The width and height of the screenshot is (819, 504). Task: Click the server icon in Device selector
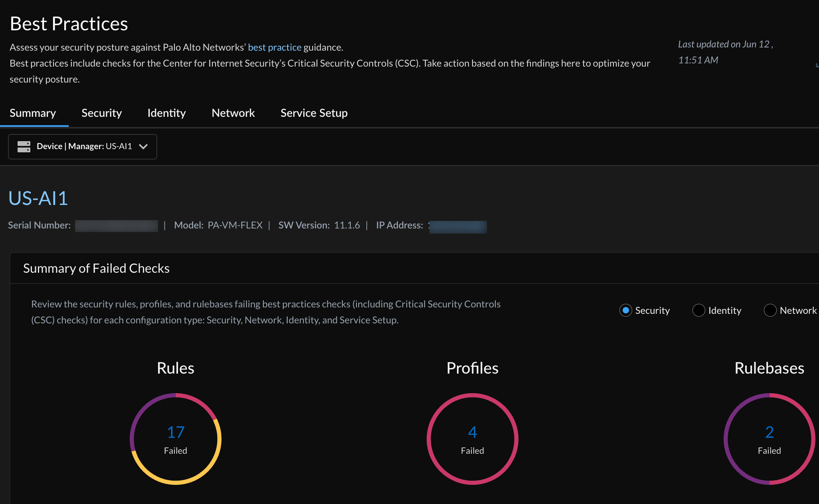click(24, 146)
